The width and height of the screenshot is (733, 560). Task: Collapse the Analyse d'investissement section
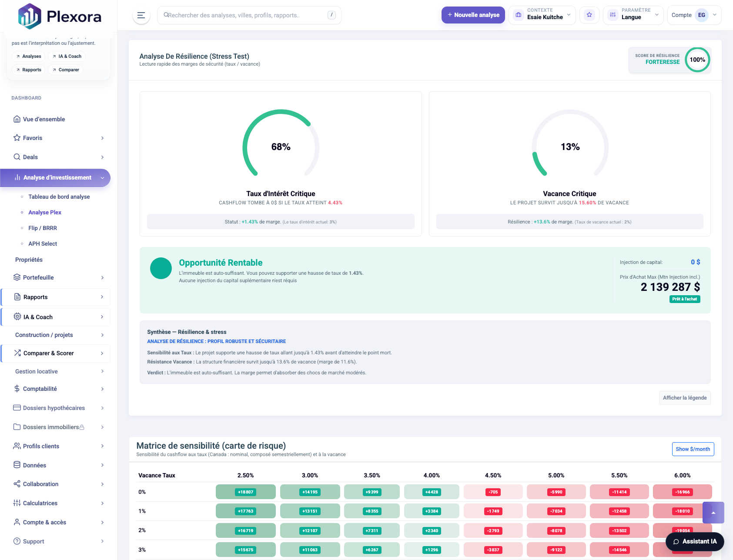pos(103,177)
